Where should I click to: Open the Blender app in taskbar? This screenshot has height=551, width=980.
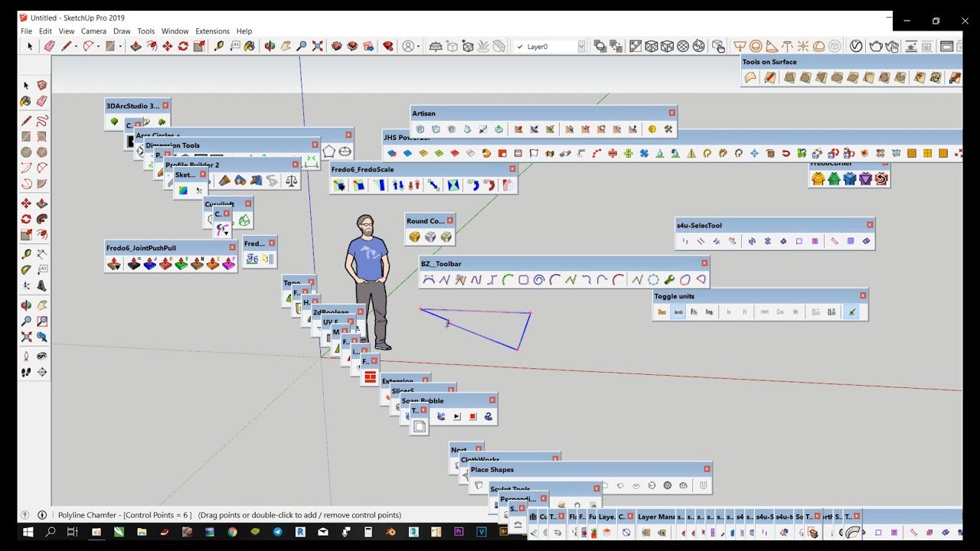point(391,531)
